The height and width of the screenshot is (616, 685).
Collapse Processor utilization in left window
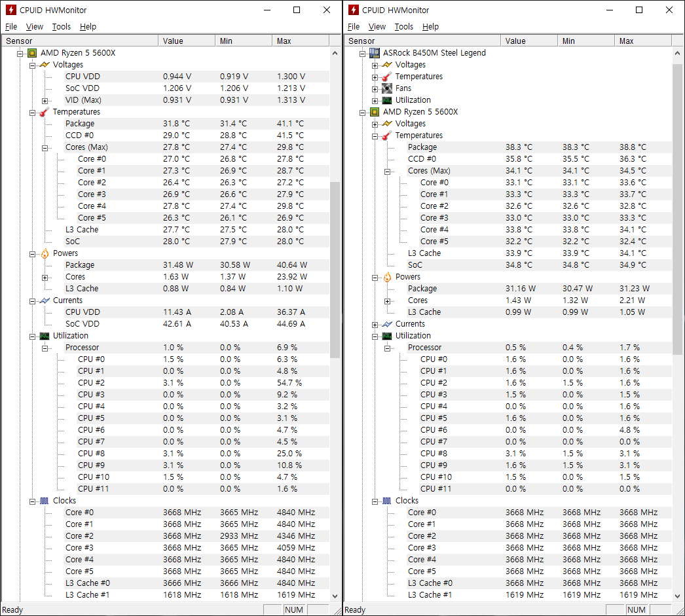(x=45, y=348)
